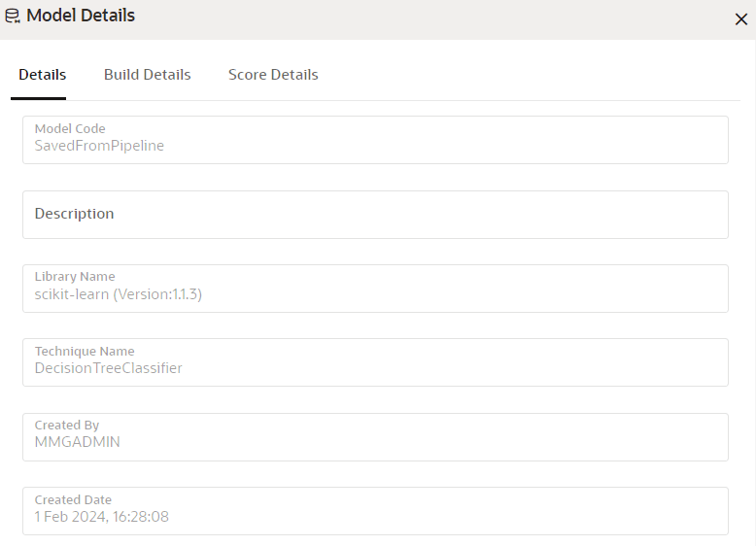The height and width of the screenshot is (546, 756).
Task: Click the Model Details database icon
Action: click(x=13, y=16)
